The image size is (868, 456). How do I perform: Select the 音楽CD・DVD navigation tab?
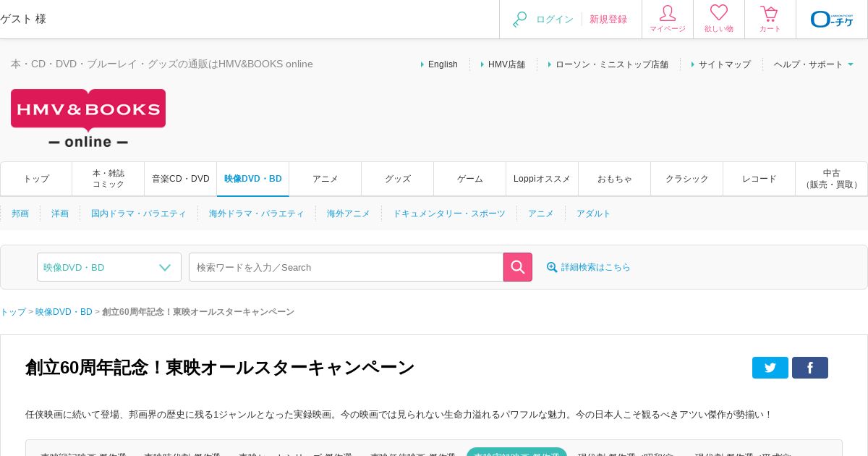[x=181, y=179]
